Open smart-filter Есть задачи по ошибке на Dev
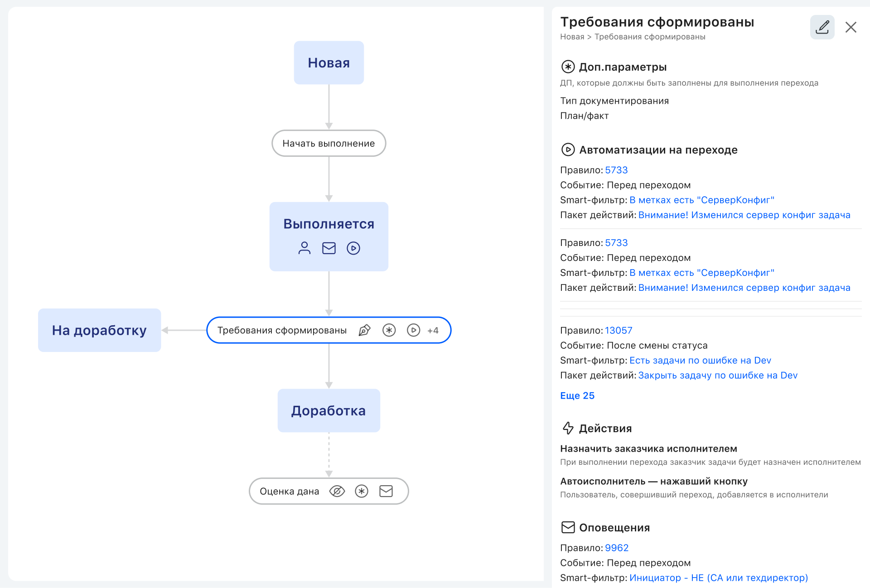The image size is (870, 588). point(701,360)
